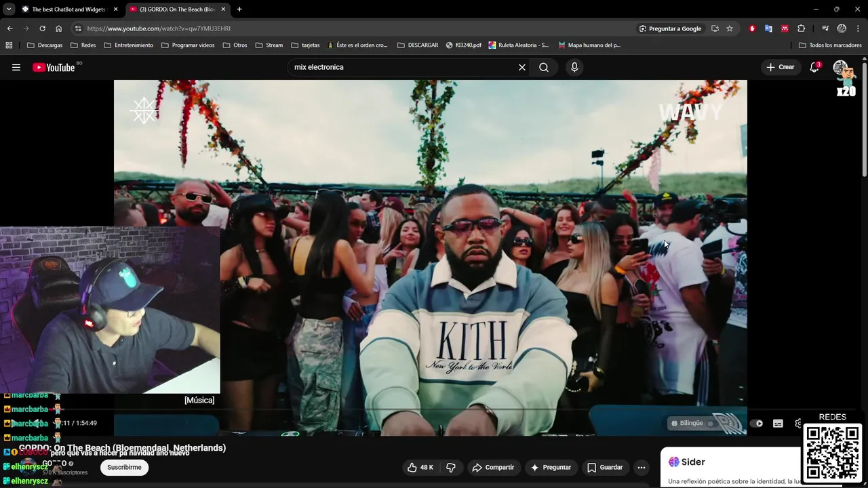Open the Google Translate extension

point(768,28)
